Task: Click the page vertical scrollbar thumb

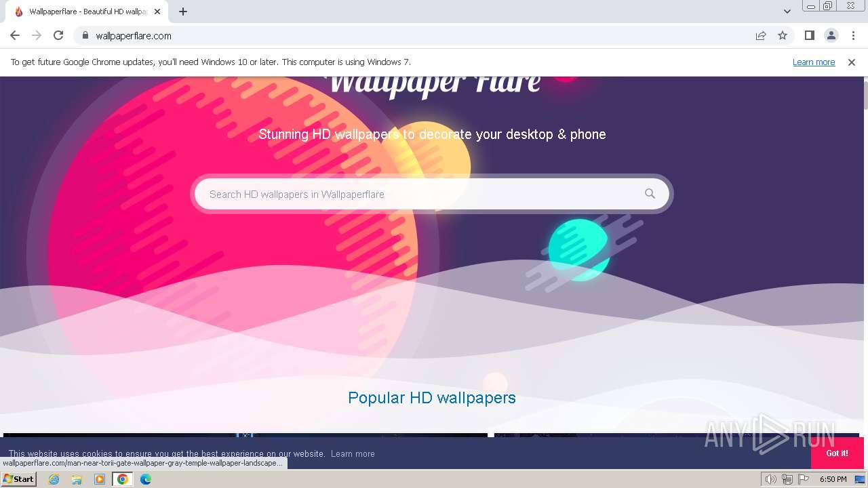Action: pos(865,95)
